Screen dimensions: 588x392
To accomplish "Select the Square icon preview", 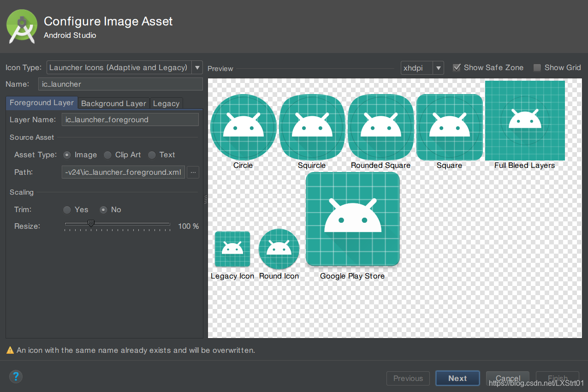I will pos(449,126).
